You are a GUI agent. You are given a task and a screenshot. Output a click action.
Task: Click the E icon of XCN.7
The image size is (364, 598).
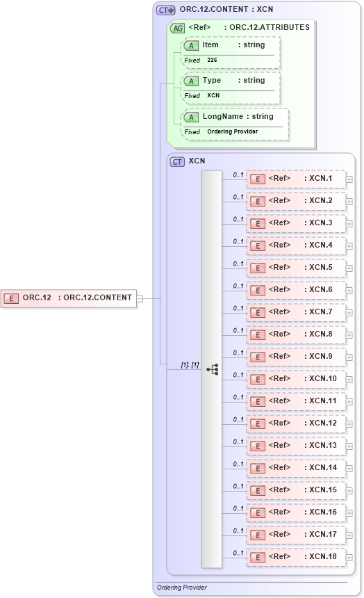[258, 313]
